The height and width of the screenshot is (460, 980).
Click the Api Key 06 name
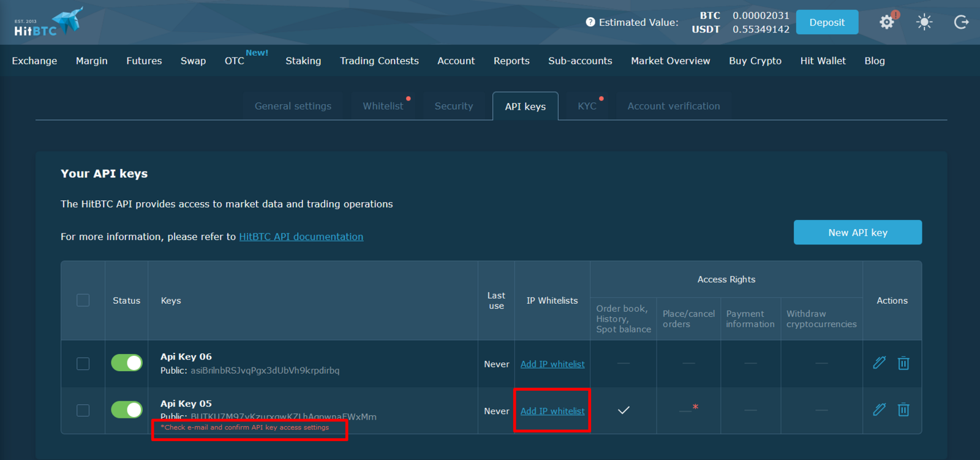tap(186, 356)
